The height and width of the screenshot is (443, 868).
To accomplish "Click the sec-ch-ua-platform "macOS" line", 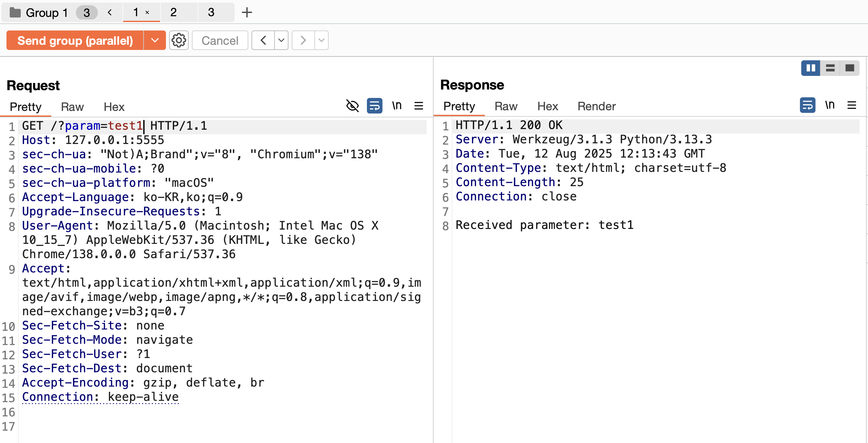I will coord(118,183).
